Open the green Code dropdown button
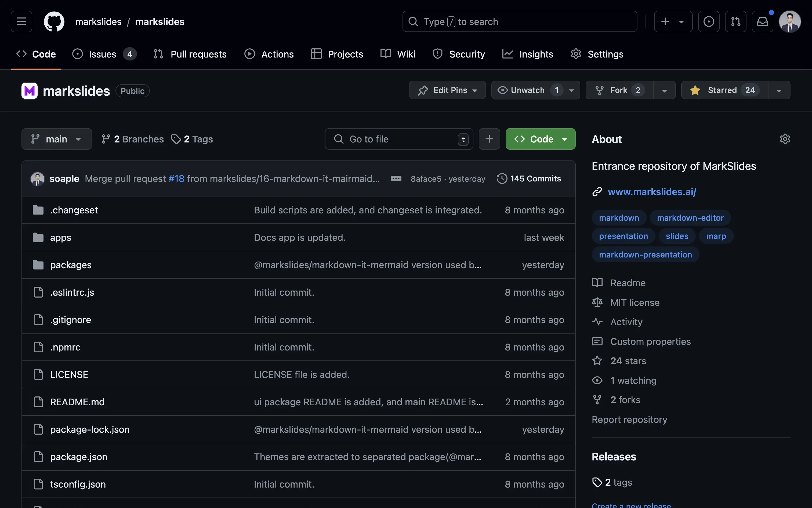812x508 pixels. pos(540,139)
